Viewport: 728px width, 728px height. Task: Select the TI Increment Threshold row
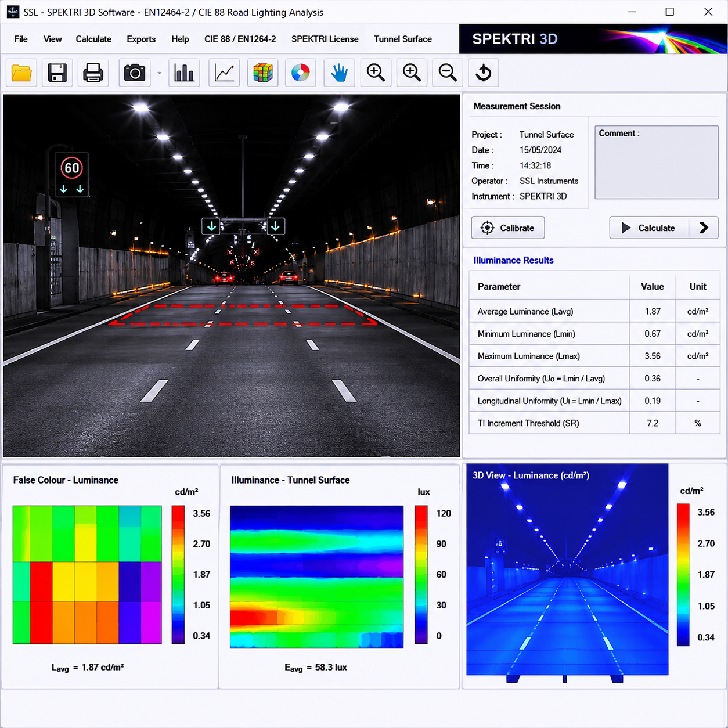coord(594,423)
